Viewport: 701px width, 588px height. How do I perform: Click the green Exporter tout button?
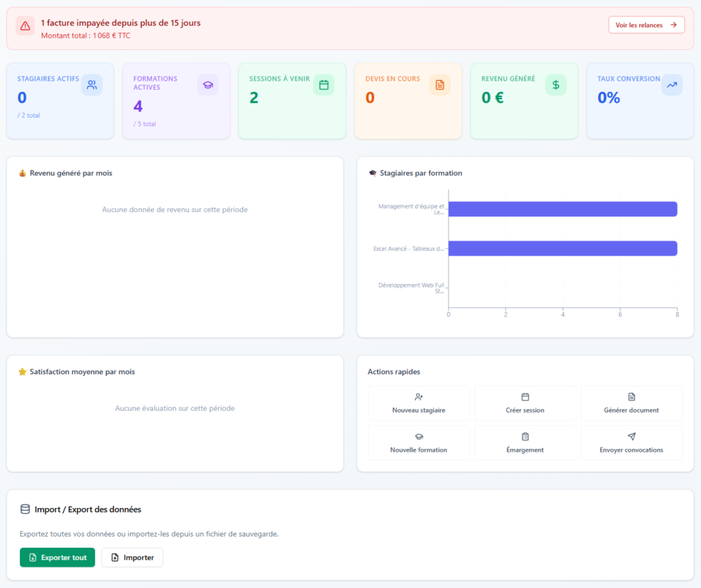pos(58,558)
